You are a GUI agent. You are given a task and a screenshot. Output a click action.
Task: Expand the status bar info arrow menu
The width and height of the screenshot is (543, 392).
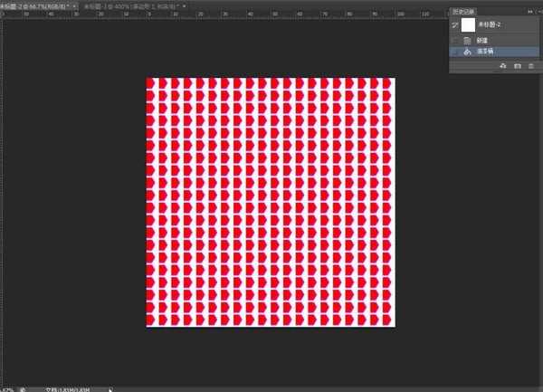pos(110,388)
